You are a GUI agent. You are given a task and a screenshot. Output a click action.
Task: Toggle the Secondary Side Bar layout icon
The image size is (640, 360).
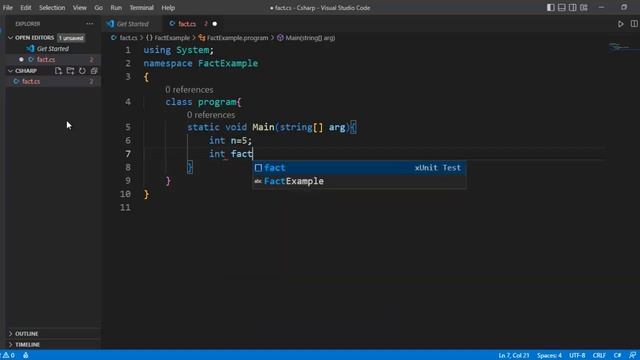573,7
